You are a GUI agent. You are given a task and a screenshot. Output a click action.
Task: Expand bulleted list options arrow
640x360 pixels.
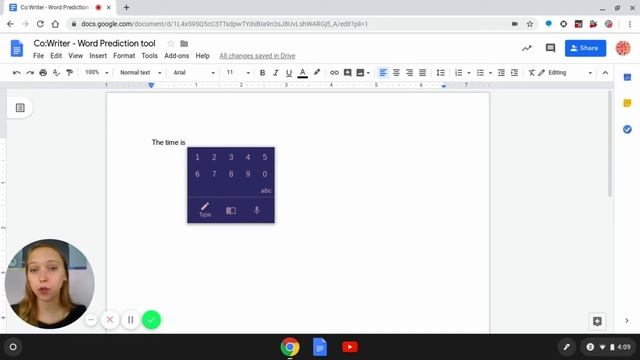[490, 73]
